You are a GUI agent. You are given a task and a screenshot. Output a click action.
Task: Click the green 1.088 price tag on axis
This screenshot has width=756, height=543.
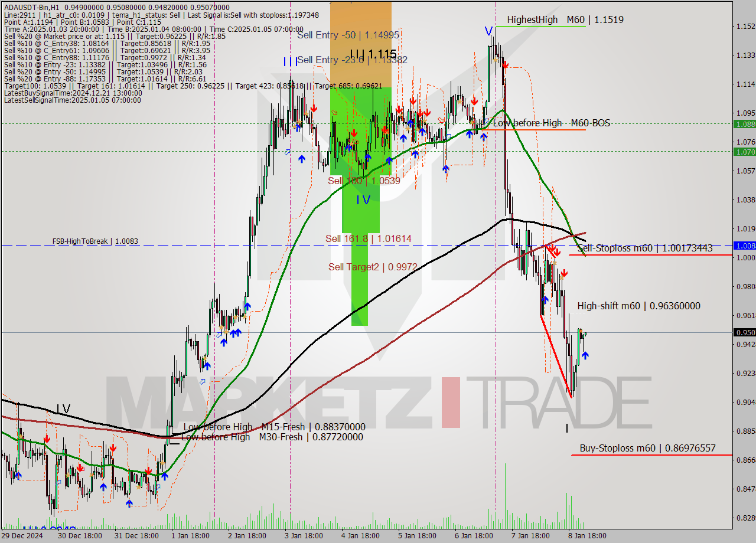tap(744, 124)
